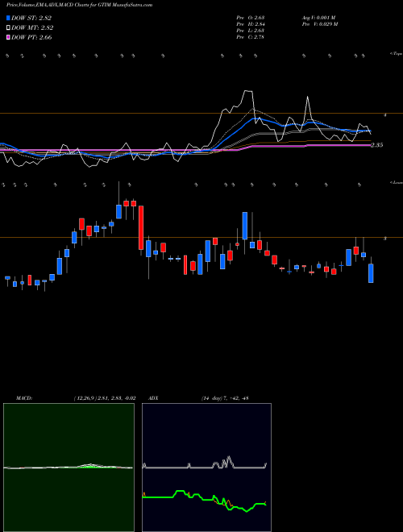Viewport: 403px width, 532px height.
Task: Select the 'DOW PT: 2.66' legend text
Action: point(31,37)
